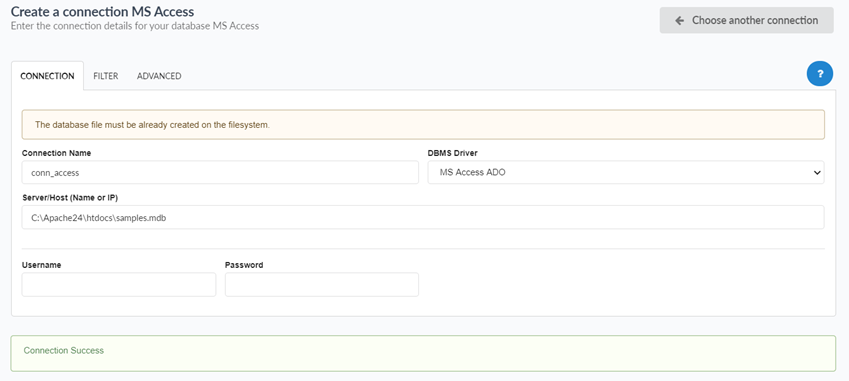Viewport: 849px width, 381px height.
Task: Click the Enter the connection details subtitle
Action: tap(135, 25)
